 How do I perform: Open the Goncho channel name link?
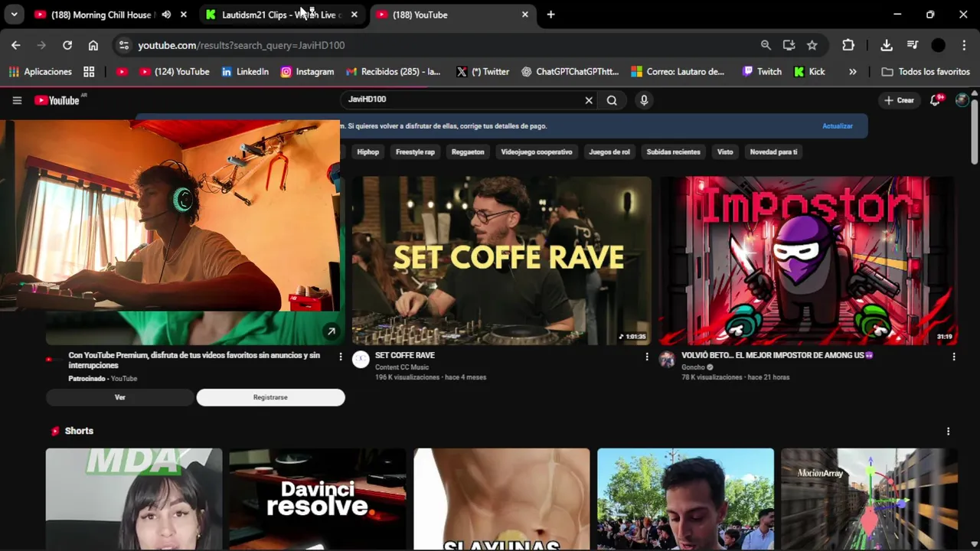click(693, 367)
